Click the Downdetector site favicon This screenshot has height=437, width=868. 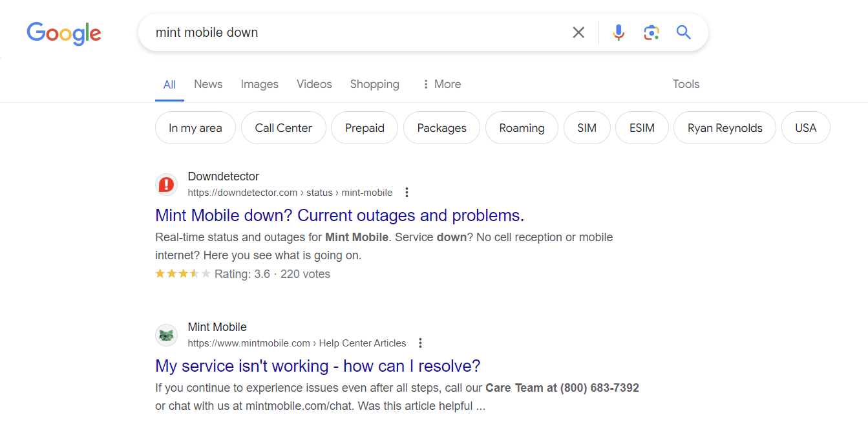tap(166, 184)
